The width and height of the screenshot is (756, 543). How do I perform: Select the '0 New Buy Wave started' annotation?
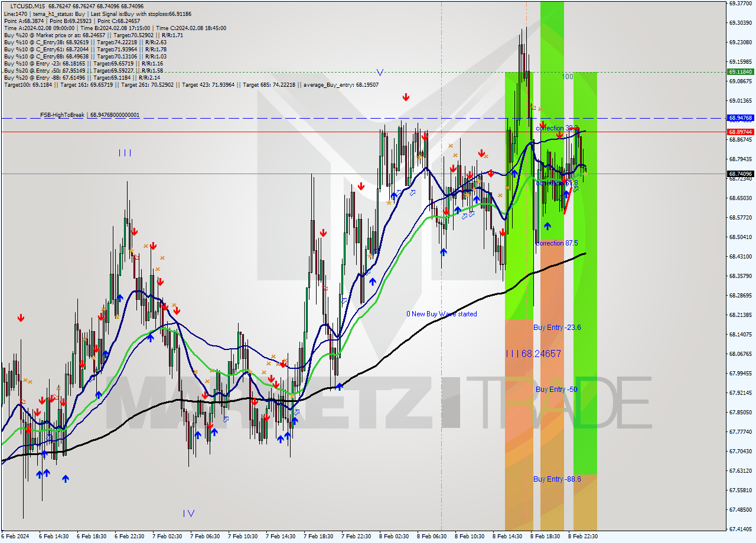441,314
